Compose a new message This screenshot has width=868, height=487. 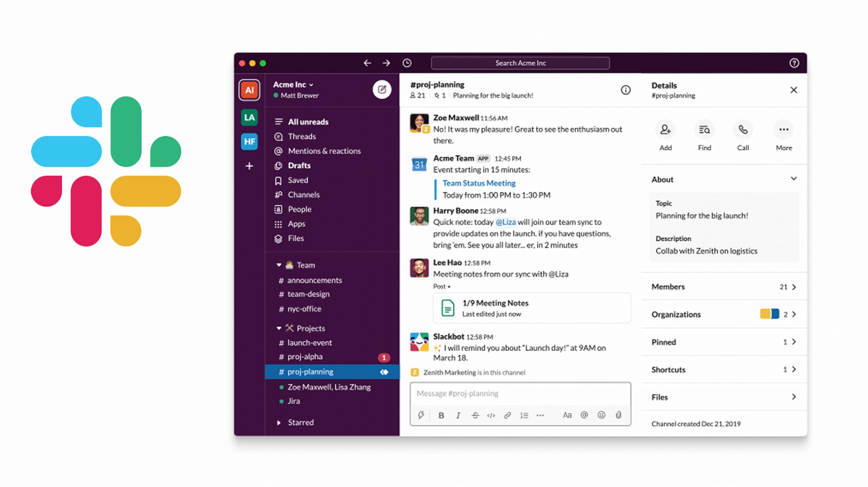coord(382,90)
